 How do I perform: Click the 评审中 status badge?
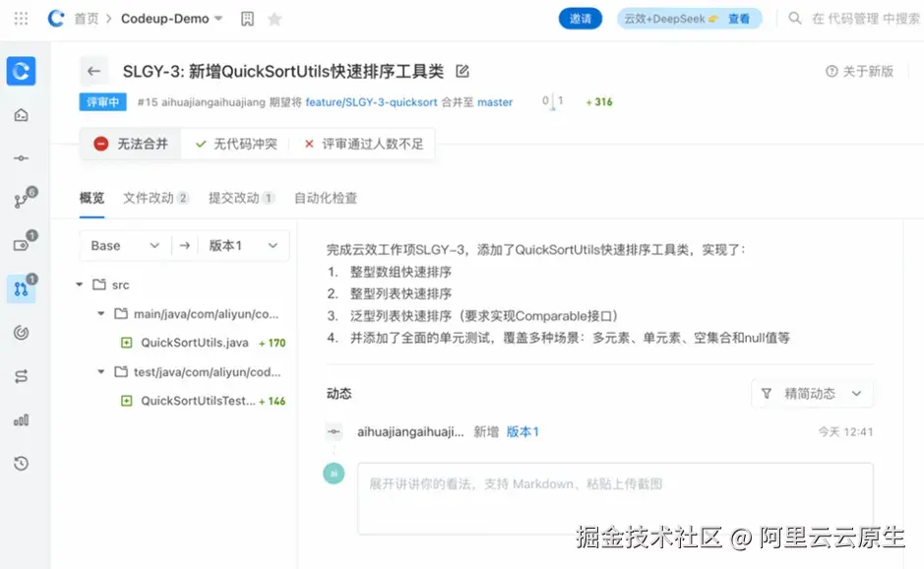(103, 102)
